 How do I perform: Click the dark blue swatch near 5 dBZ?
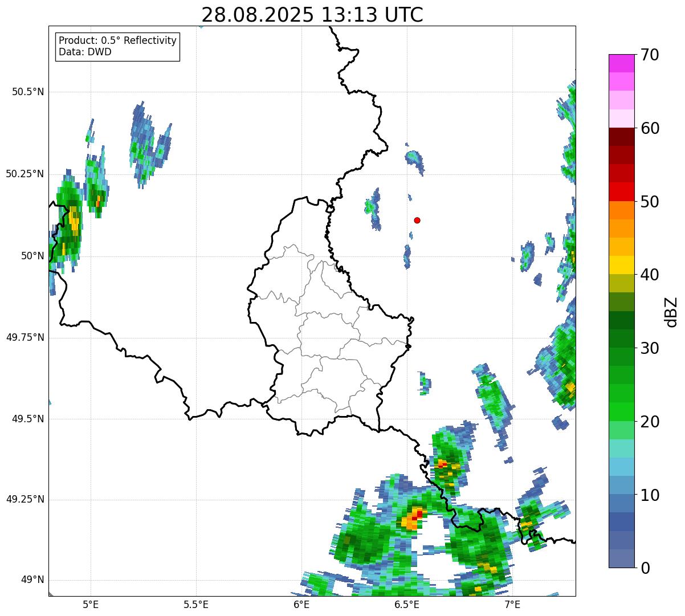[621, 521]
